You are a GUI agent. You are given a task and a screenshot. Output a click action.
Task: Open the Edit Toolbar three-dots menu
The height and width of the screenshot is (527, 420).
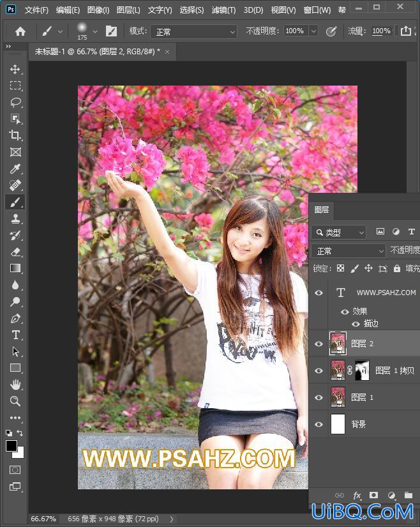15,418
